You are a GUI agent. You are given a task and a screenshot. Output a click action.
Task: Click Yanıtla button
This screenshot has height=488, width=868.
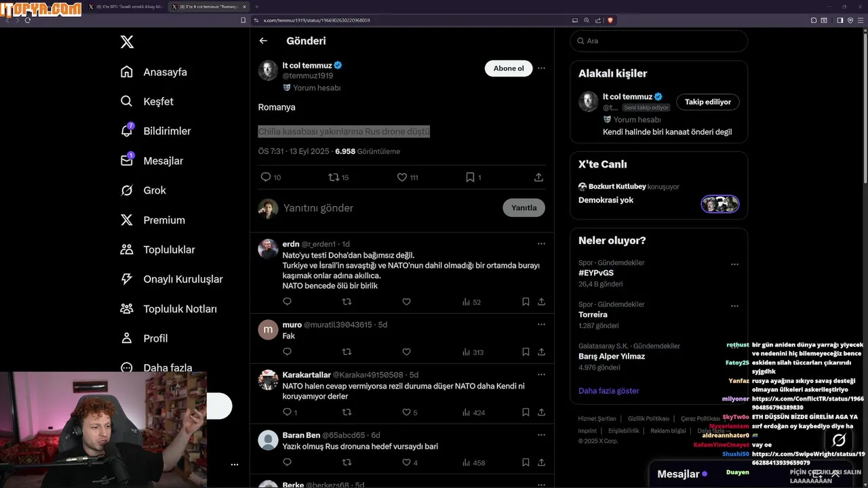click(x=524, y=208)
